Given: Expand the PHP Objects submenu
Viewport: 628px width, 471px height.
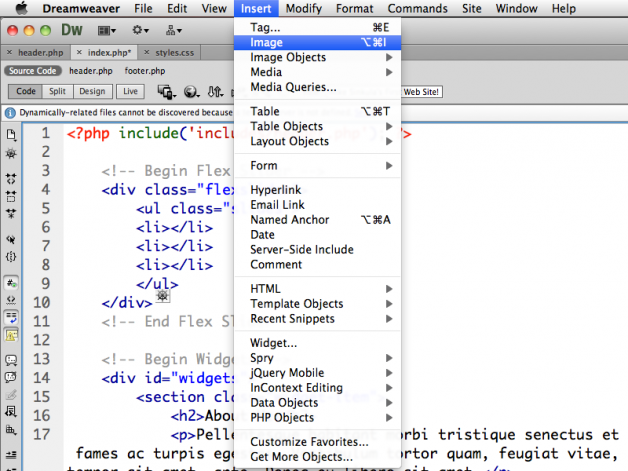Looking at the screenshot, I should [x=317, y=418].
